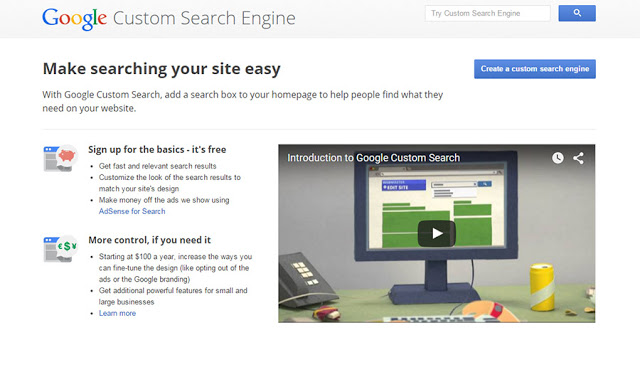Viewport: 640px width, 382px height.
Task: Click the Get fast and relevant search results text
Action: pos(158,166)
